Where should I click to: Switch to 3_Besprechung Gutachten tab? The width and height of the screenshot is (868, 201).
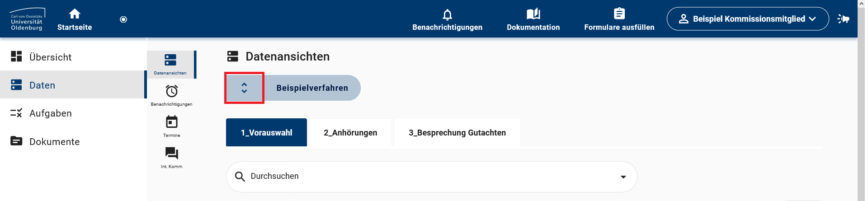(x=457, y=133)
